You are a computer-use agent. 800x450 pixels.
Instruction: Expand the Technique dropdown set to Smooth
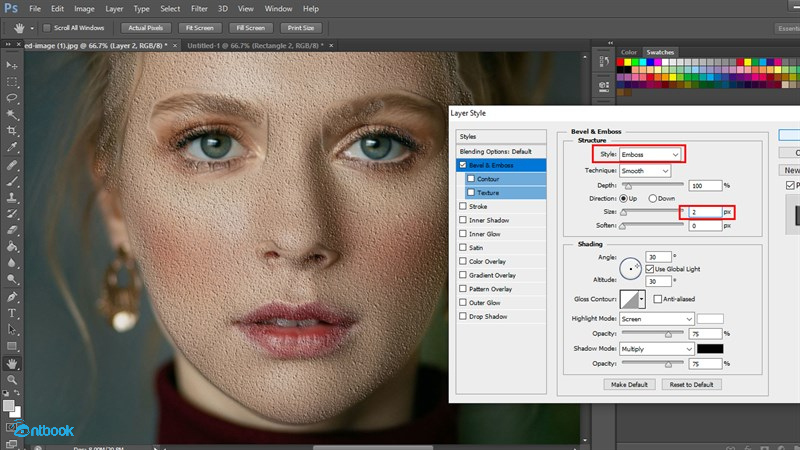[644, 171]
